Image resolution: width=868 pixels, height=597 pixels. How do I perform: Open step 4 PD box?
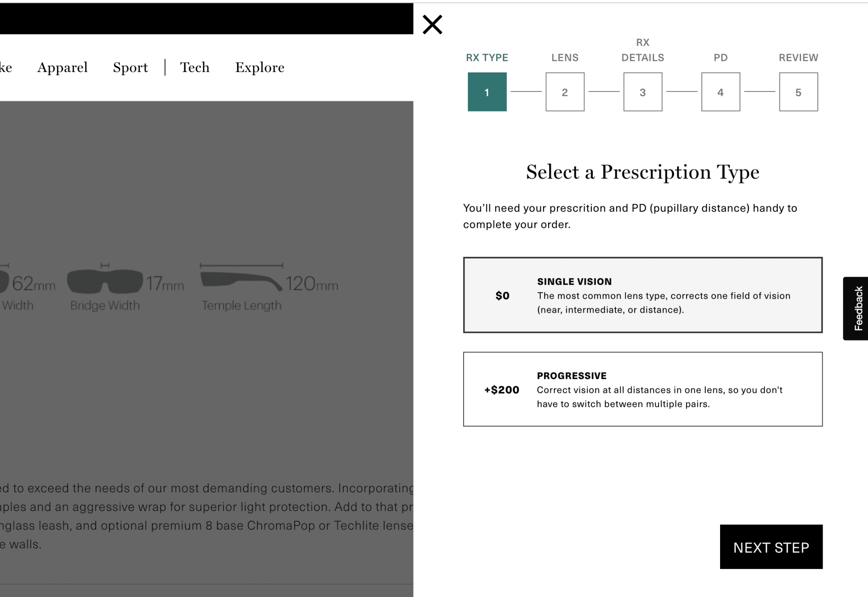(721, 92)
